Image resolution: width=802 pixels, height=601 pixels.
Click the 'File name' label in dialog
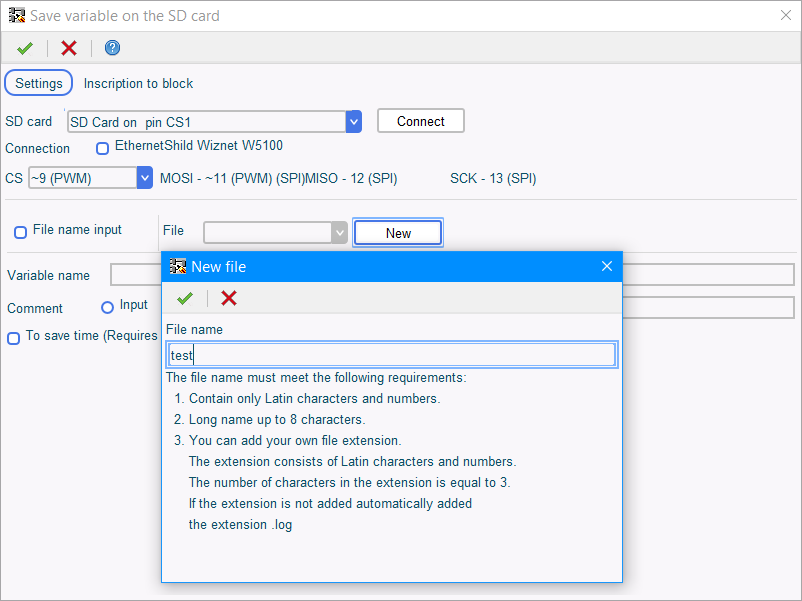(194, 329)
